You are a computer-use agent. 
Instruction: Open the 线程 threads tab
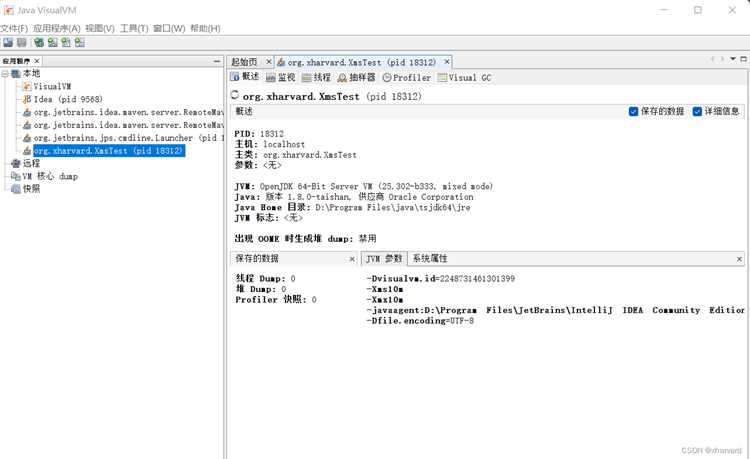(x=316, y=77)
